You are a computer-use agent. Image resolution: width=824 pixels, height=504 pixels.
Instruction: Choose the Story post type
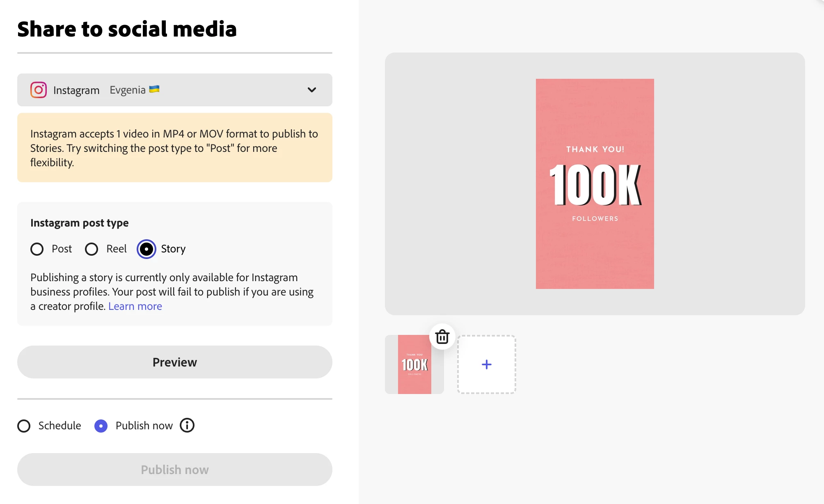point(146,249)
